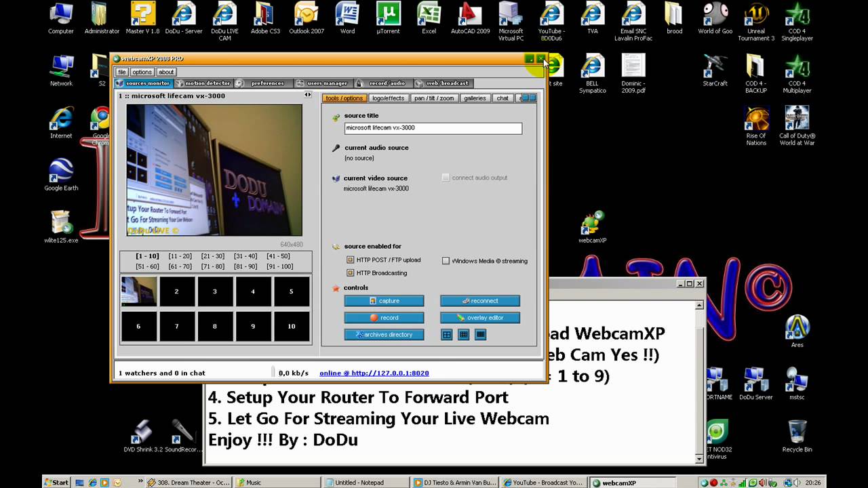Select source range [1 - 10]
The height and width of the screenshot is (488, 868).
pos(147,256)
